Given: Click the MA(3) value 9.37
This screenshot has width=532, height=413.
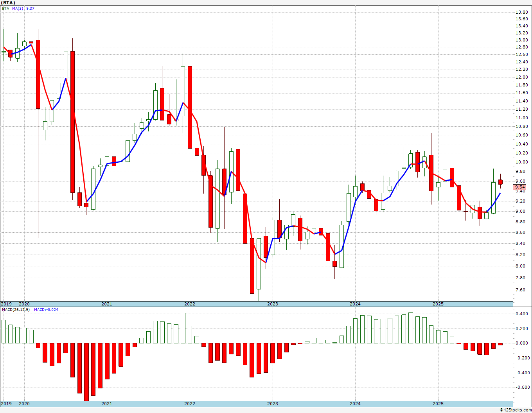Looking at the screenshot, I should (30, 8).
